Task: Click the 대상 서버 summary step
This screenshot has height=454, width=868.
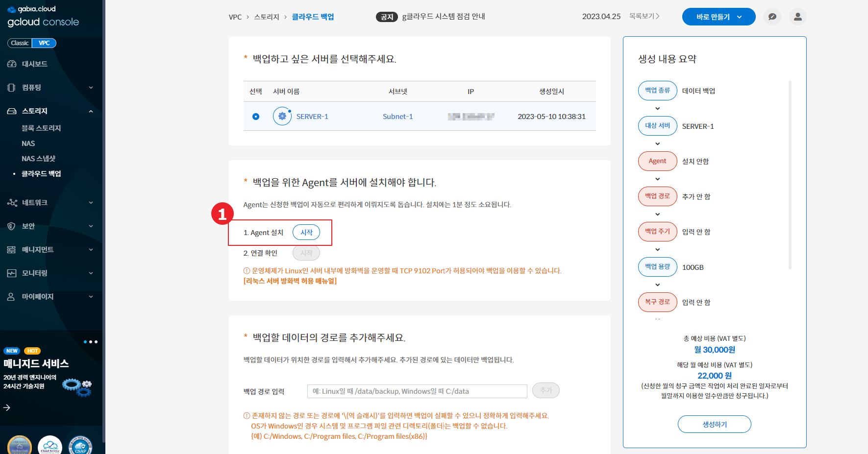Action: pos(658,126)
